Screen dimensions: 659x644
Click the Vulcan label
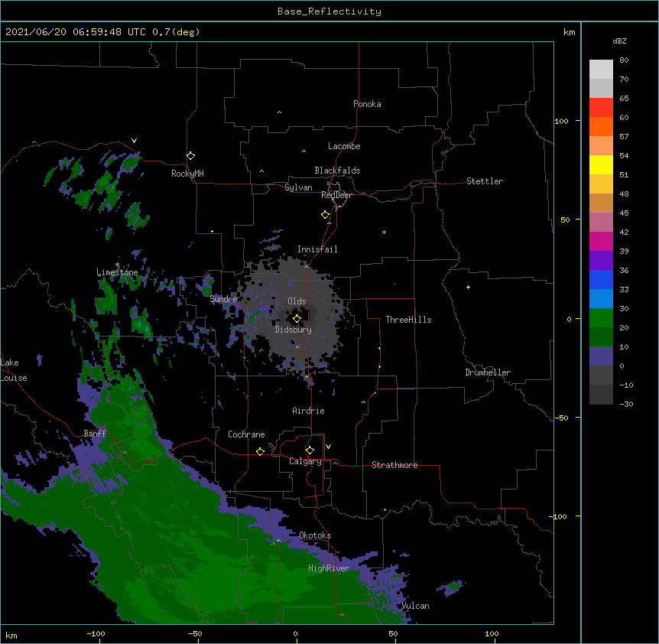415,606
